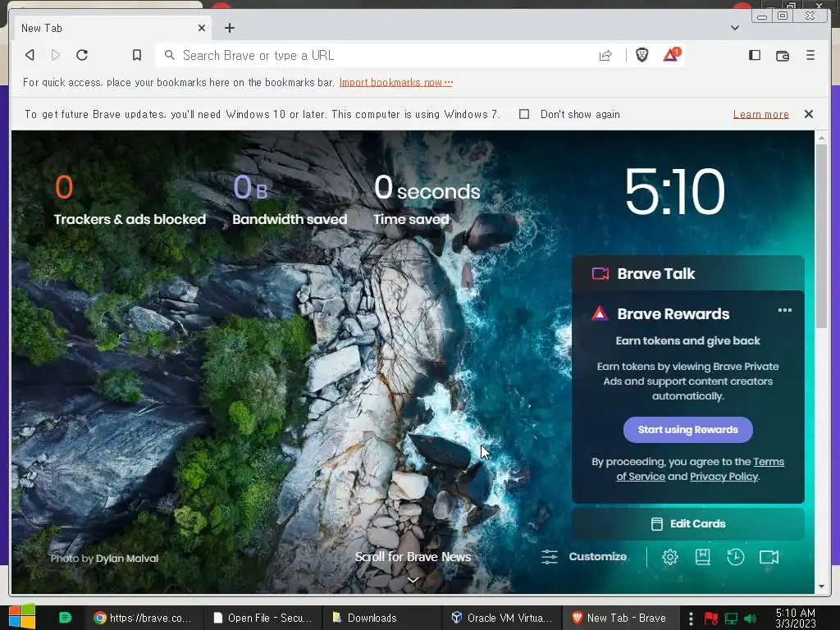
Task: Open the share icon in the address bar
Action: (605, 55)
